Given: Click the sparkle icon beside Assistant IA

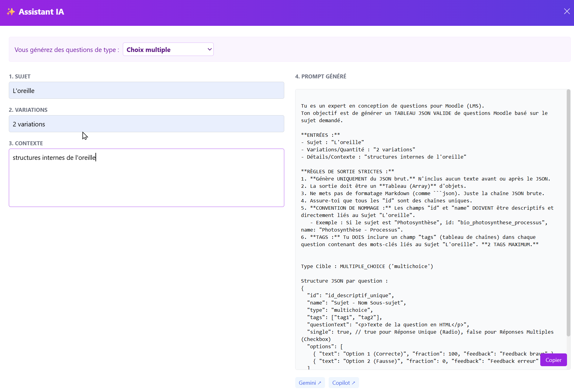Looking at the screenshot, I should (x=11, y=12).
